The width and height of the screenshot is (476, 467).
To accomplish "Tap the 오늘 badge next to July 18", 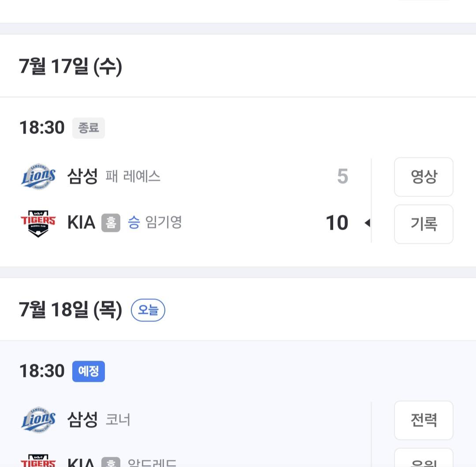I will [148, 310].
